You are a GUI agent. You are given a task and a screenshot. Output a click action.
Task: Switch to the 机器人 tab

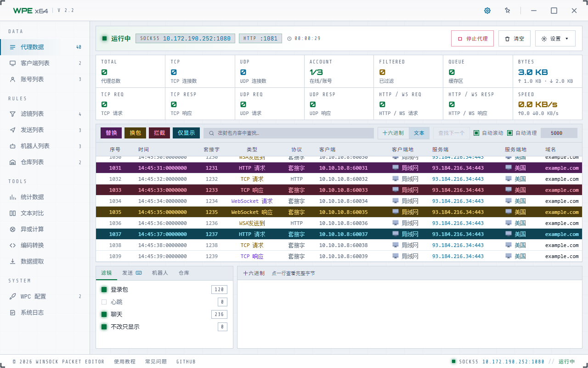point(160,273)
